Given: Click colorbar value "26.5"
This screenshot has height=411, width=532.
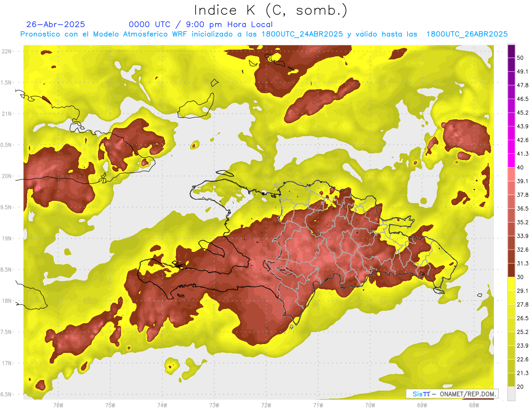Looking at the screenshot, I should coord(523,318).
